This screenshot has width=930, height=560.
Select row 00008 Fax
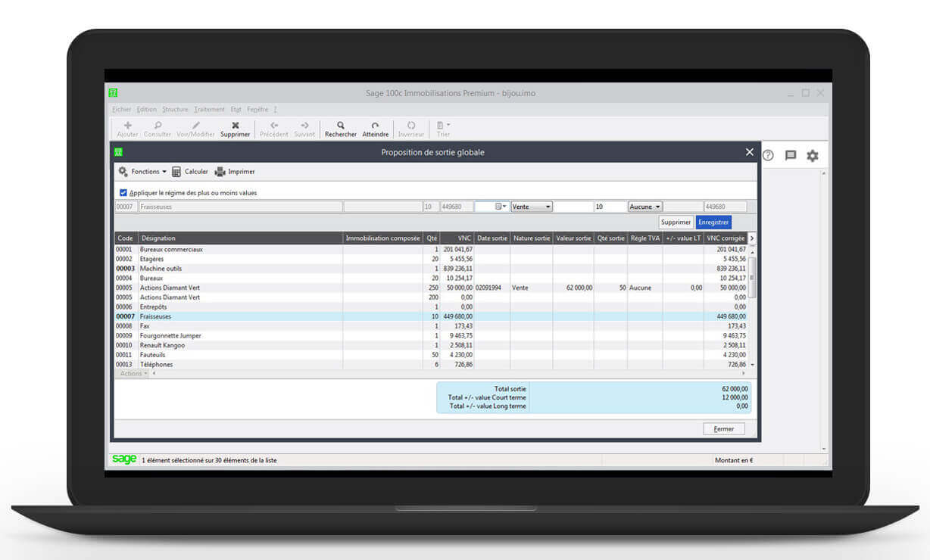tap(431, 326)
